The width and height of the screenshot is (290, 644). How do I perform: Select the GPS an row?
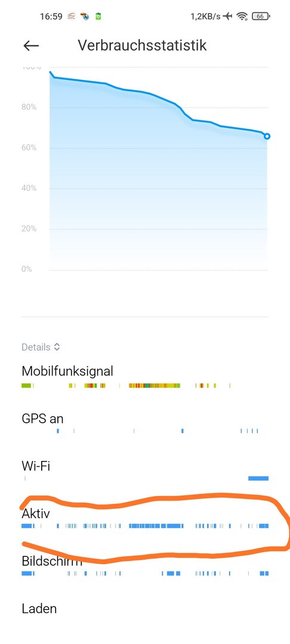pyautogui.click(x=145, y=425)
